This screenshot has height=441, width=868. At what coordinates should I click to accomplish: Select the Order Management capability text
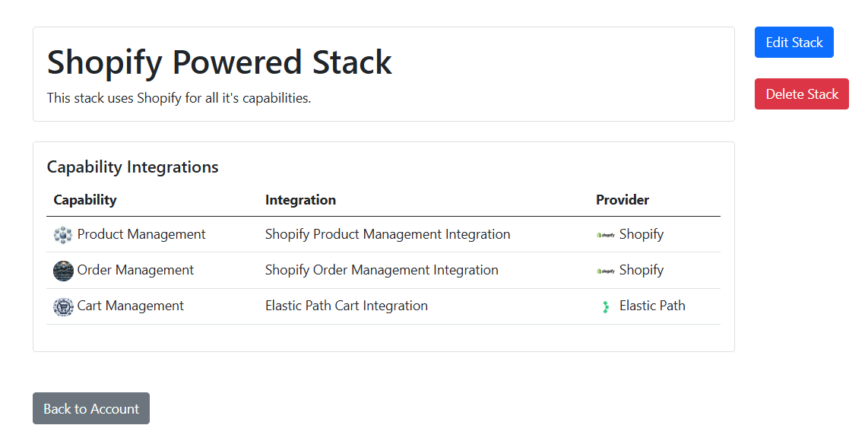click(135, 270)
